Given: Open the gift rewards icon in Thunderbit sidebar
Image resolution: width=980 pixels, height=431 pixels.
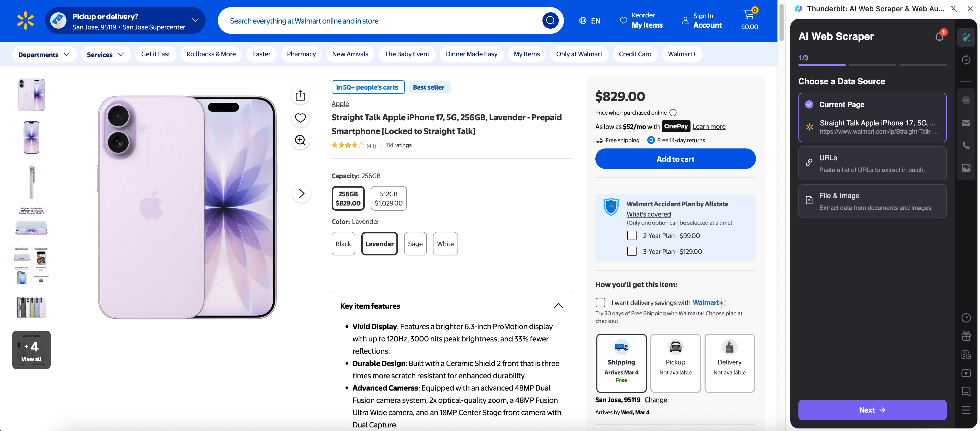Looking at the screenshot, I should pos(966,336).
